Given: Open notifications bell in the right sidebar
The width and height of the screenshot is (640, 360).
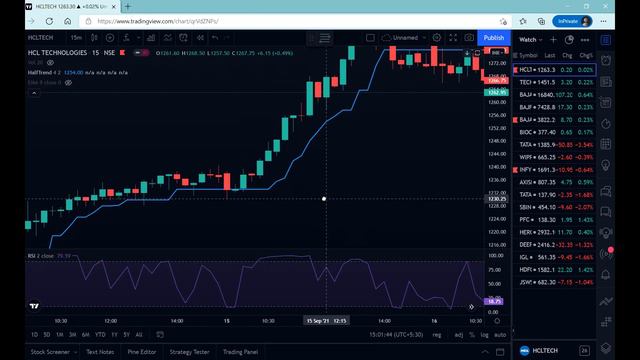Looking at the screenshot, I should 606,274.
